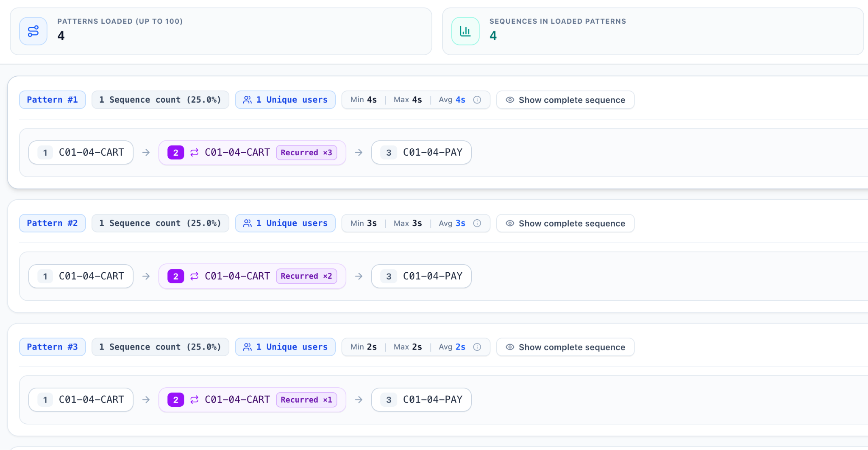Click the Patterns Loaded flow icon
This screenshot has width=868, height=450.
pos(33,31)
